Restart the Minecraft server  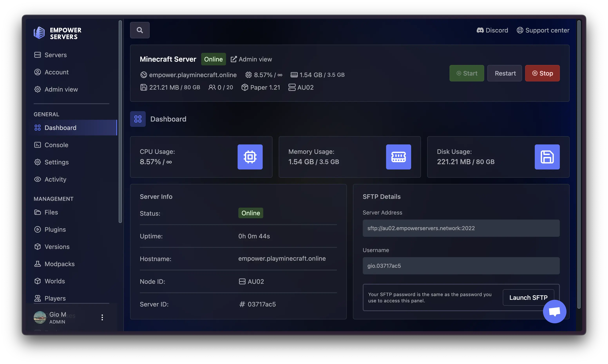coord(504,73)
